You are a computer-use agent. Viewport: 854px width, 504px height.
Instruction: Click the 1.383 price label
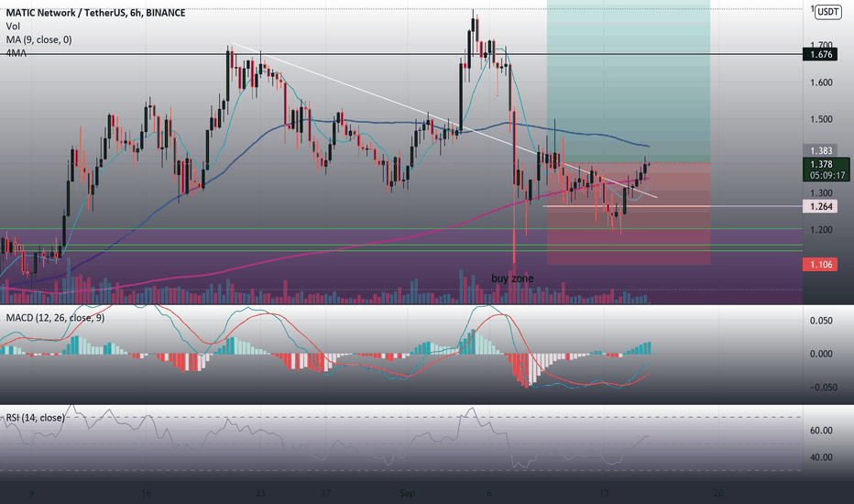821,151
